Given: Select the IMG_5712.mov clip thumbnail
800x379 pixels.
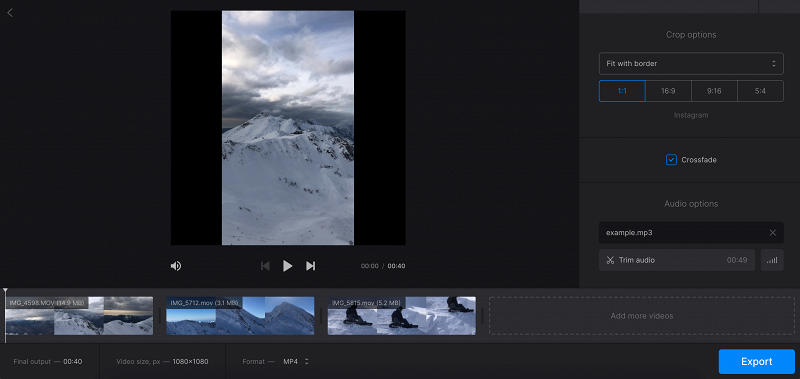Looking at the screenshot, I should click(x=240, y=316).
